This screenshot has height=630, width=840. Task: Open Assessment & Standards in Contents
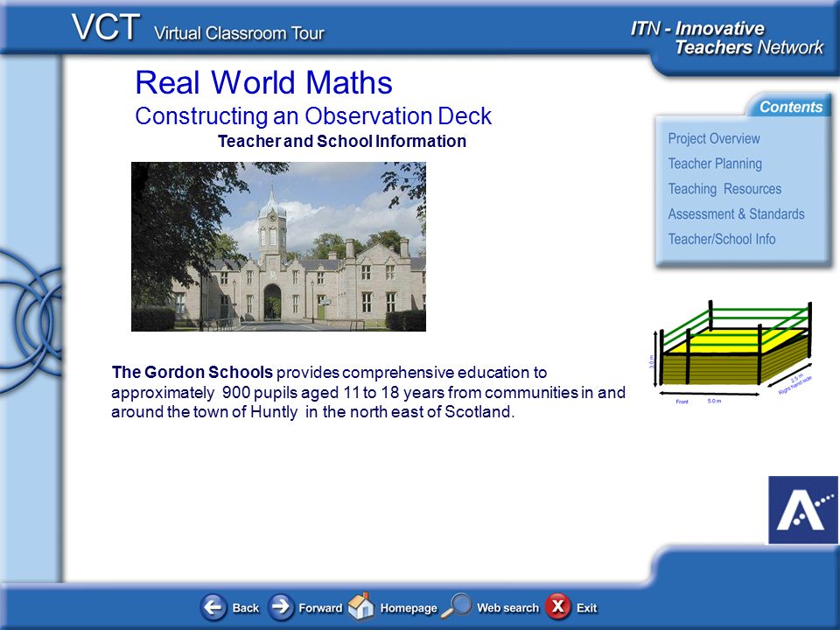pyautogui.click(x=736, y=213)
